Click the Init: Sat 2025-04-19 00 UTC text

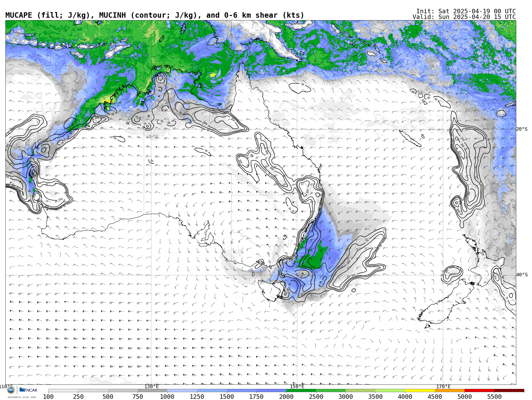tap(466, 11)
